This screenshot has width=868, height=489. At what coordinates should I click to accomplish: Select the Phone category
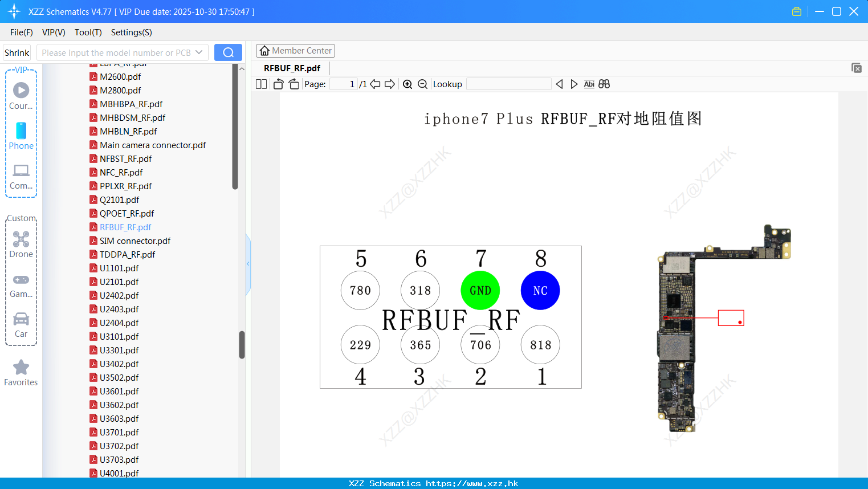pyautogui.click(x=21, y=137)
